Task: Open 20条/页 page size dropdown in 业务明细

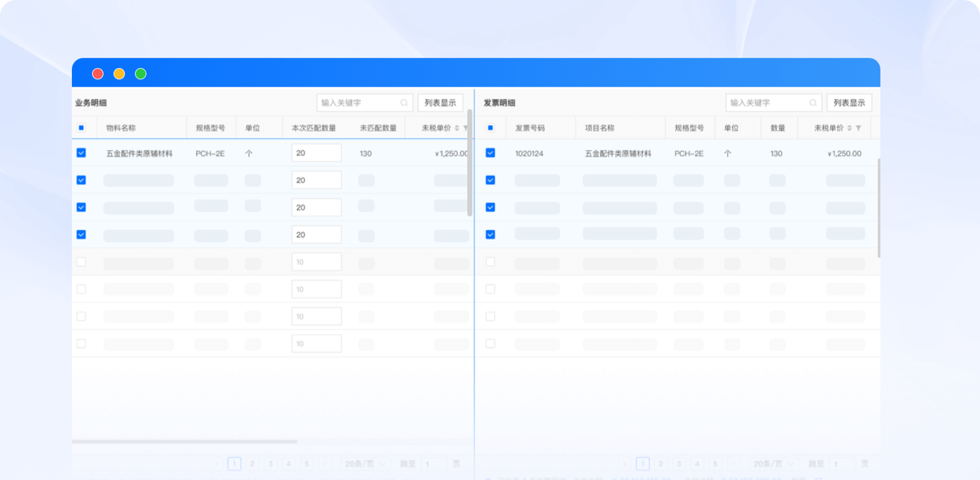Action: pos(366,464)
